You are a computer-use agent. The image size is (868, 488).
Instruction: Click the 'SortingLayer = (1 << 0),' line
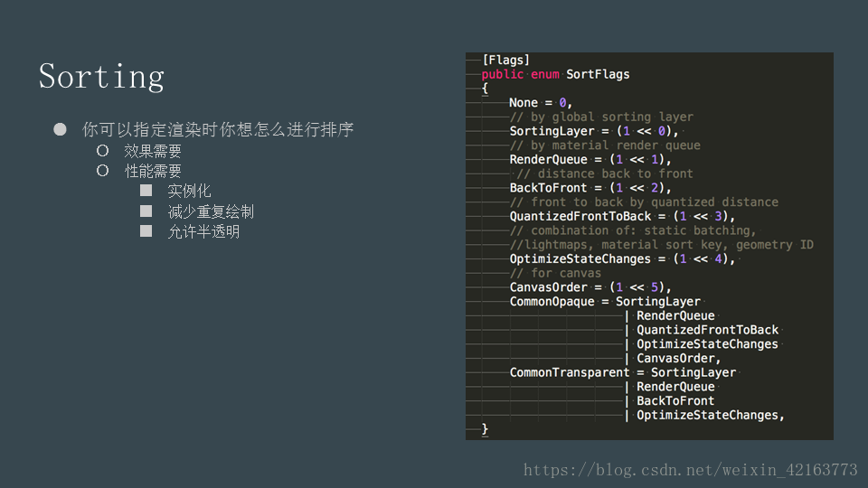click(594, 131)
